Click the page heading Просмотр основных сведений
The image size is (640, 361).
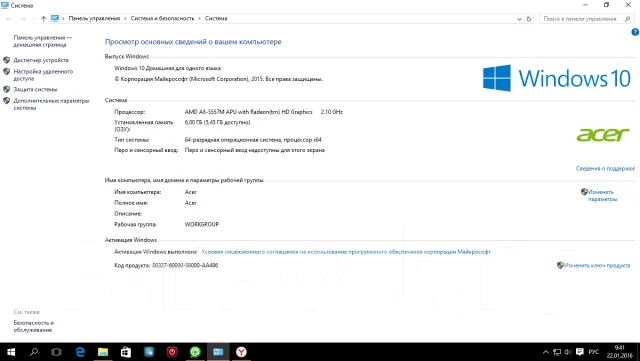pos(193,42)
